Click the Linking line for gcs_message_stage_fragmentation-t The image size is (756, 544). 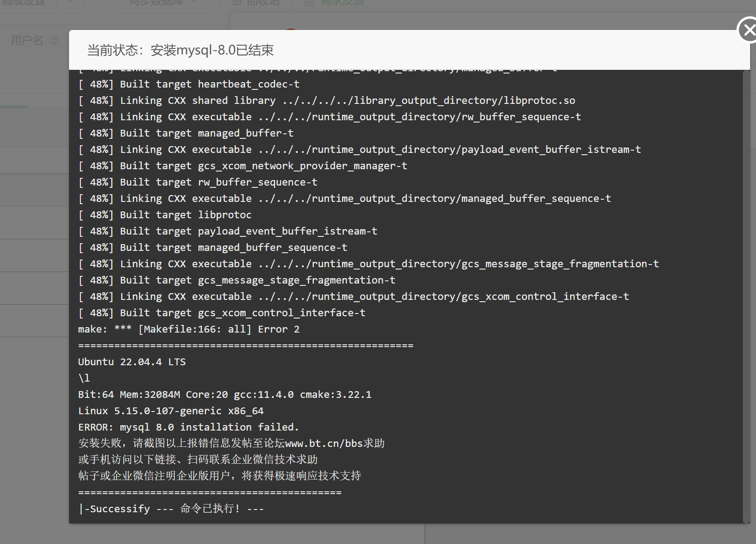pyautogui.click(x=368, y=264)
